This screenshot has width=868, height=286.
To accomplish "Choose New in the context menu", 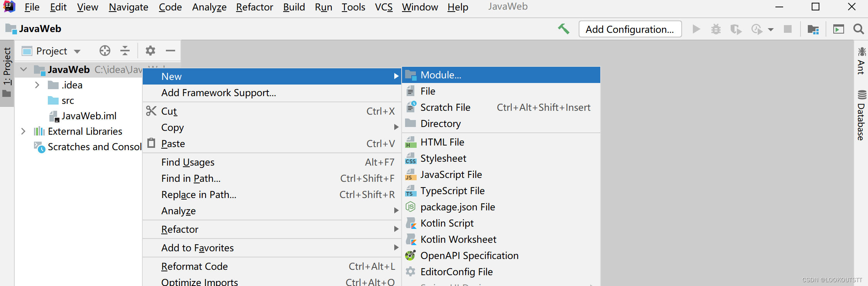I will (x=272, y=76).
